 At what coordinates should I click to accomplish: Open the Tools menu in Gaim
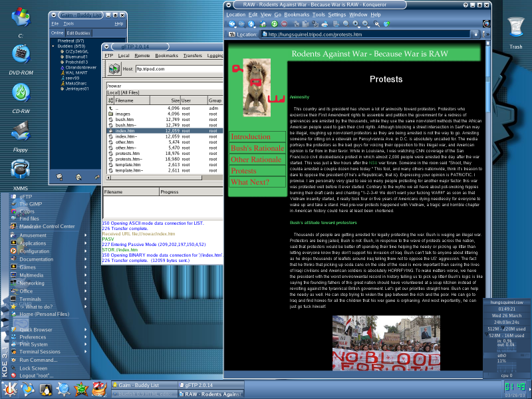pyautogui.click(x=68, y=24)
